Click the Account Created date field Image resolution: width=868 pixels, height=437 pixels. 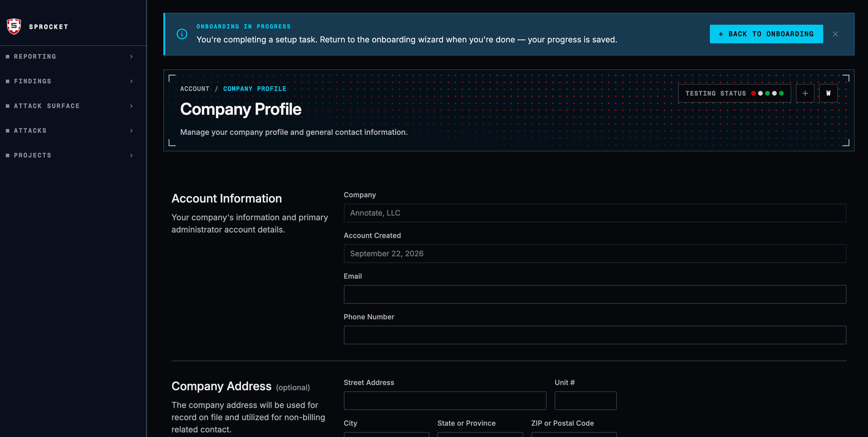coord(595,254)
